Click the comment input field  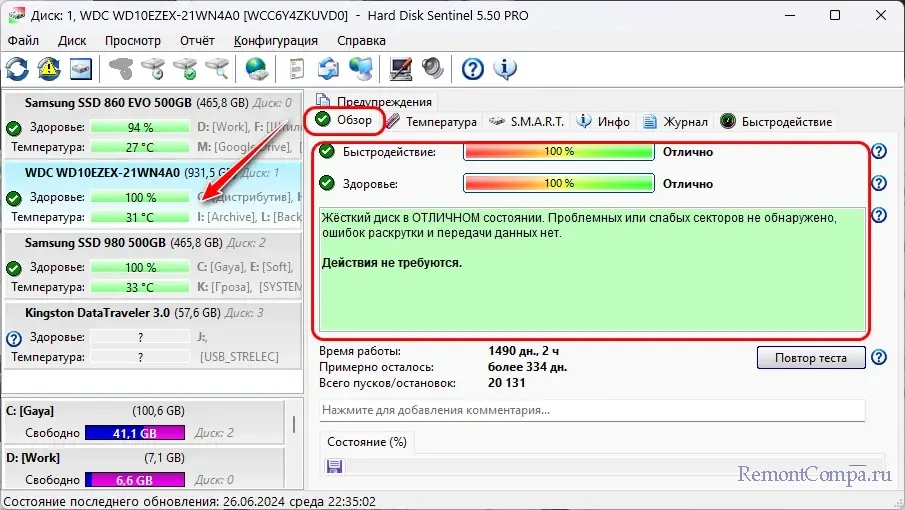(592, 410)
